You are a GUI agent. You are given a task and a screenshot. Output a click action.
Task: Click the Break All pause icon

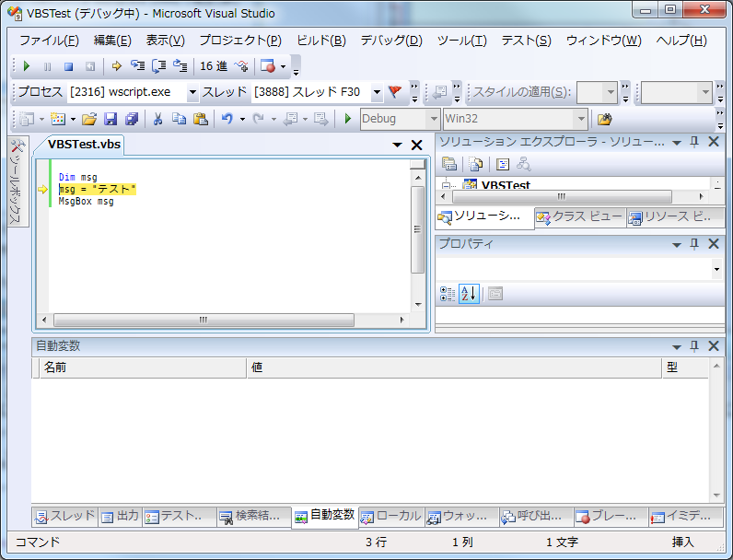tap(47, 66)
